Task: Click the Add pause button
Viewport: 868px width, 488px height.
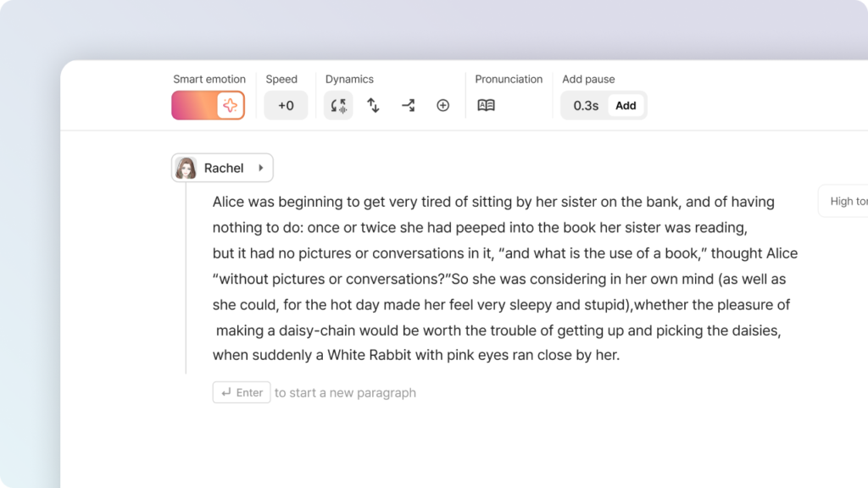Action: [626, 105]
